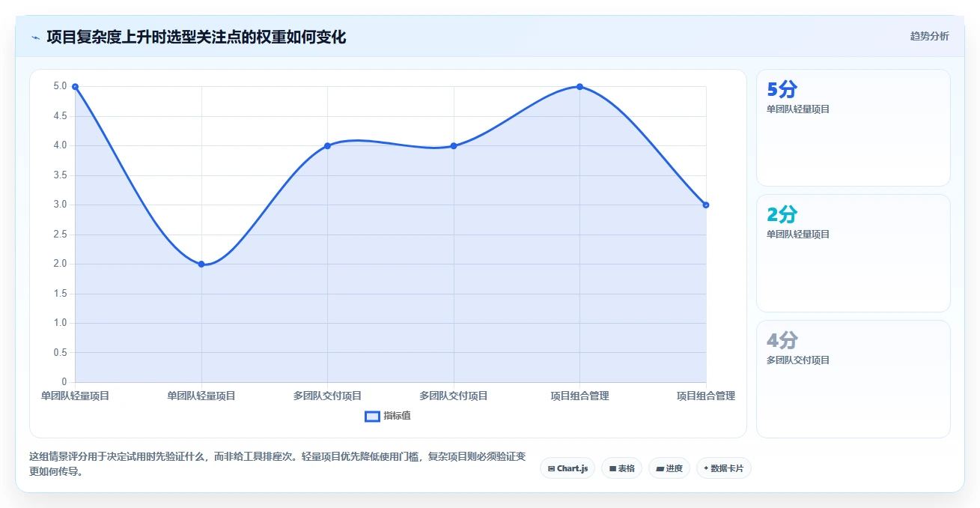Click the y-axis label 1.5
The width and height of the screenshot is (980, 508).
click(60, 294)
